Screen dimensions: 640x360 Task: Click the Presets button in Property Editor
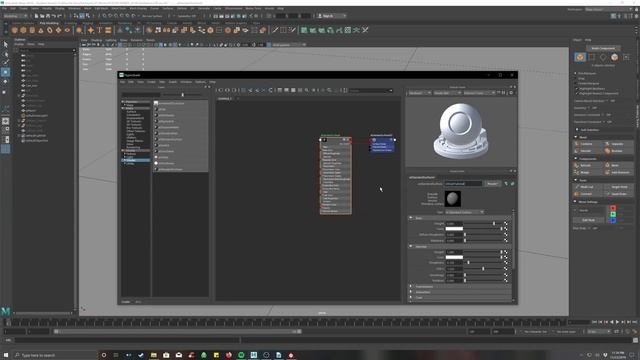[493, 184]
